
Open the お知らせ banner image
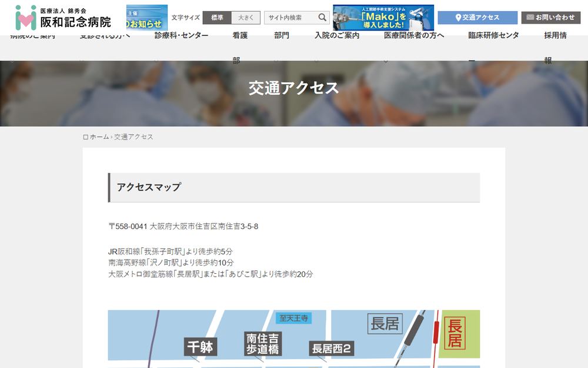click(x=146, y=18)
